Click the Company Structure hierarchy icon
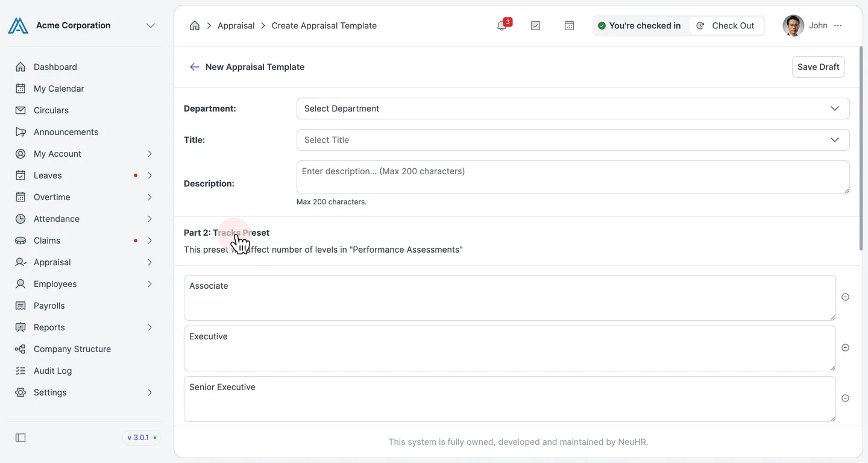The width and height of the screenshot is (868, 463). pos(20,349)
